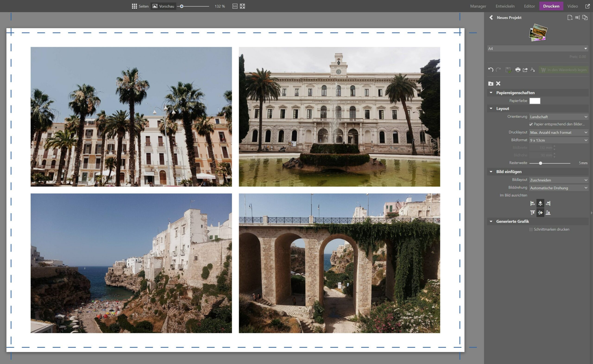The width and height of the screenshot is (593, 364).
Task: Open the Orientierung Landschaft dropdown
Action: 558,117
